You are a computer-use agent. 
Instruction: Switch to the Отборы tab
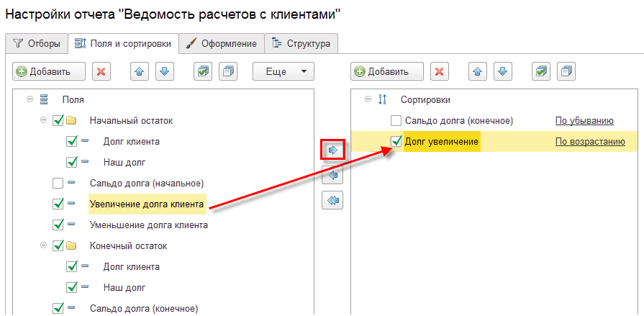pos(36,44)
